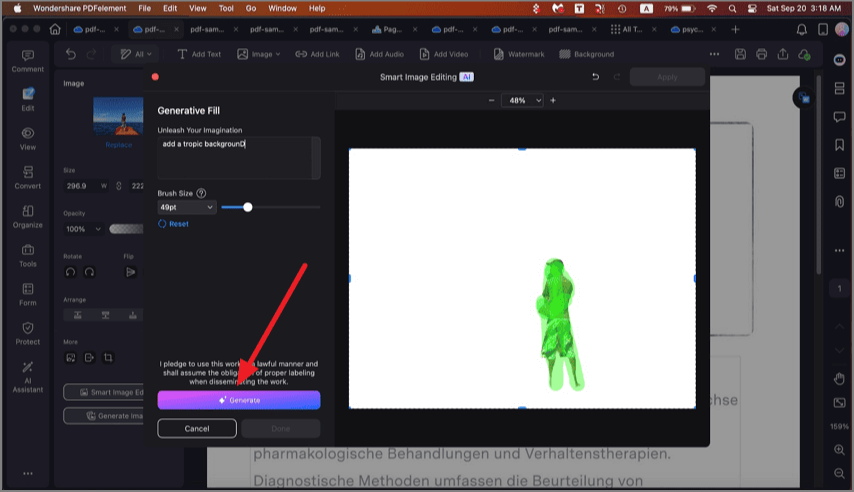
Task: Open the AI Assistant sidebar tool
Action: click(x=28, y=376)
